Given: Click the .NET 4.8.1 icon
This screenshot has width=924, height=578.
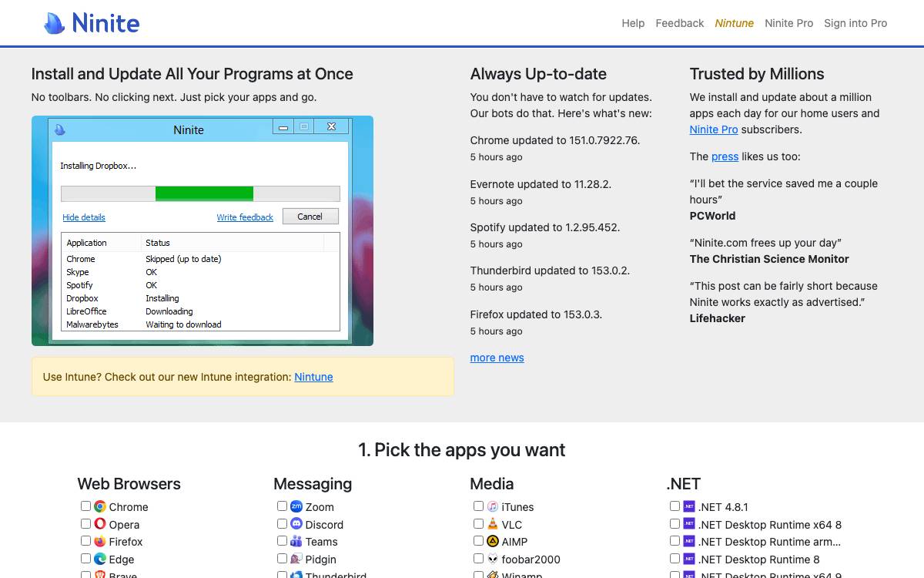Looking at the screenshot, I should (x=689, y=506).
